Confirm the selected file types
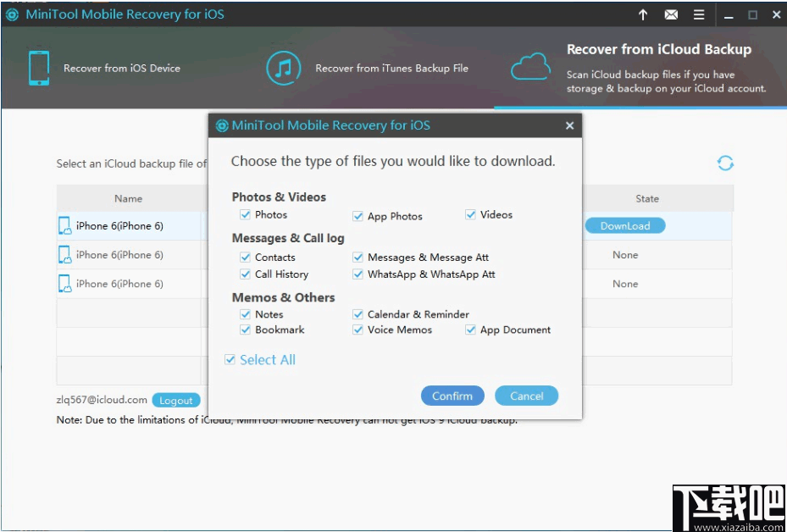787x532 pixels. point(452,396)
